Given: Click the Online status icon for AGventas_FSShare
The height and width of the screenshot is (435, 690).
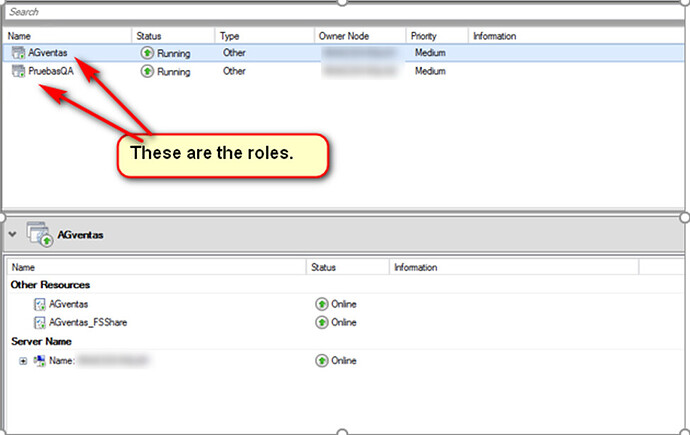Looking at the screenshot, I should 322,322.
